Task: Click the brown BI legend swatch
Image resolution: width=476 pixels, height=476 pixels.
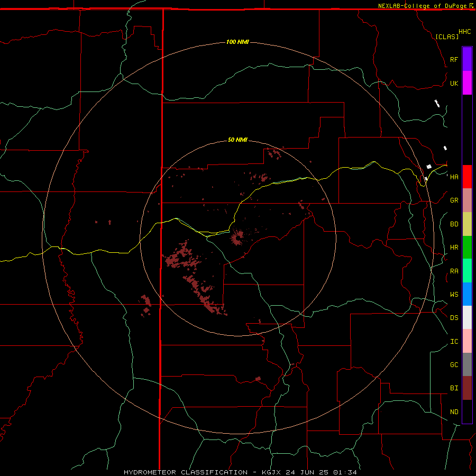Action: (467, 388)
